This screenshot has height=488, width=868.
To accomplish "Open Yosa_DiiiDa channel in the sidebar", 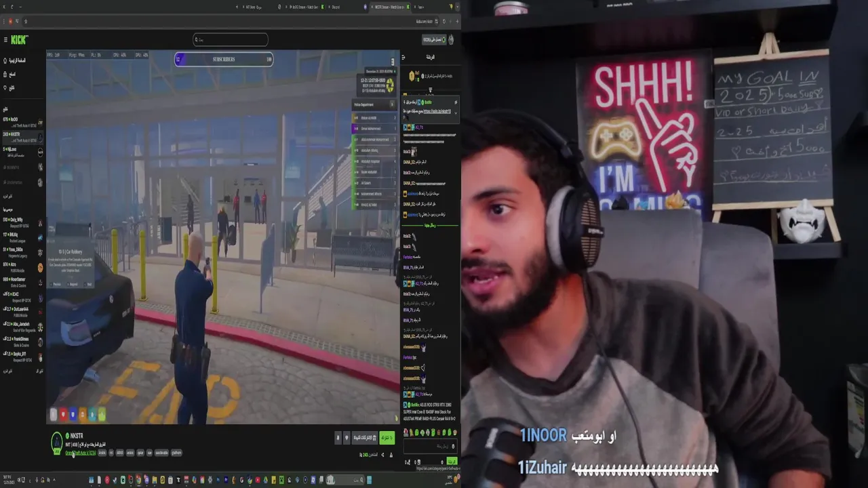I will 23,251.
